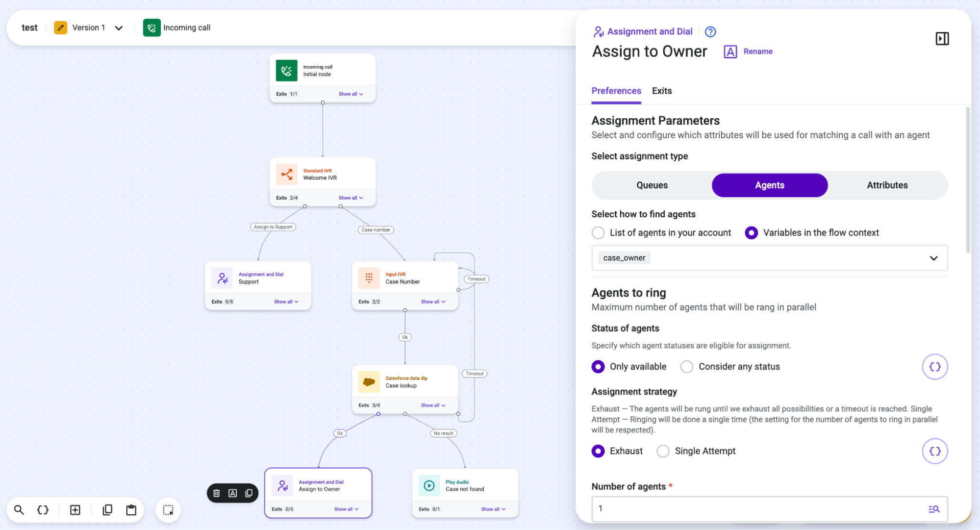
Task: Click the Play Audio node icon
Action: (x=429, y=486)
